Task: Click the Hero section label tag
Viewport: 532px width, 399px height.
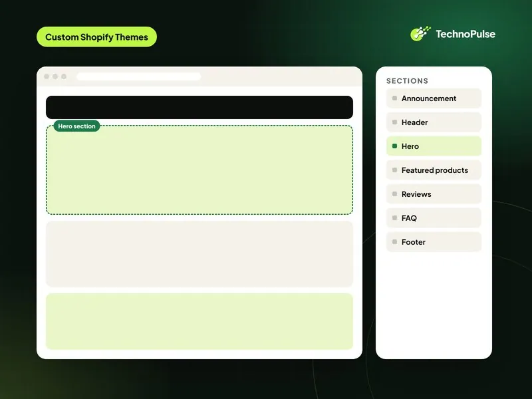Action: pyautogui.click(x=76, y=126)
